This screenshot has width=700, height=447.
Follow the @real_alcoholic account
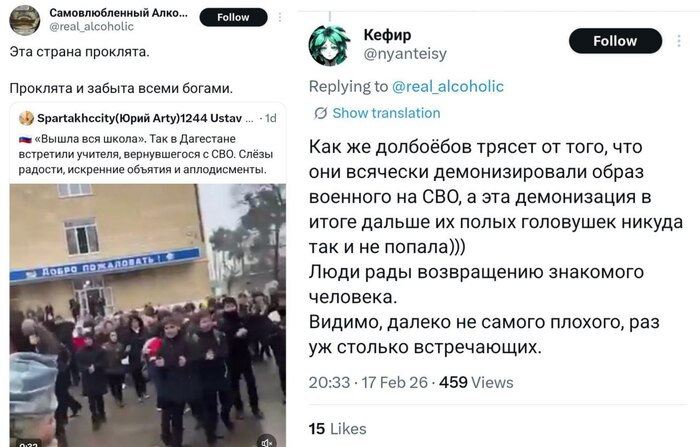(233, 17)
